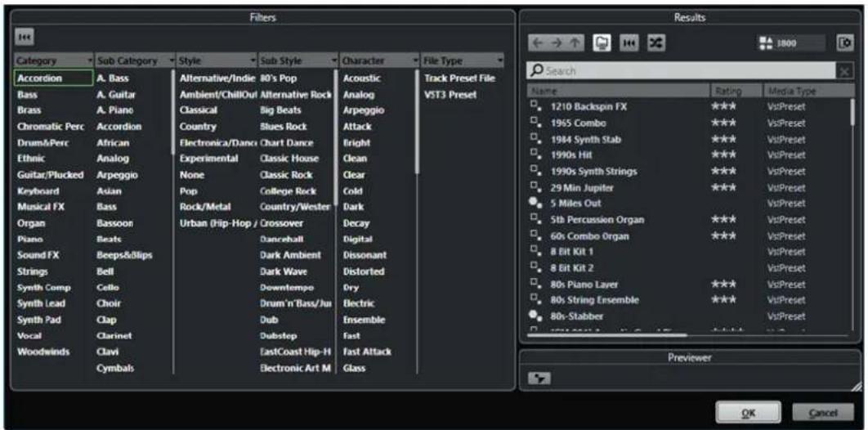The image size is (868, 430).
Task: Toggle the location tree folder icon
Action: pyautogui.click(x=602, y=43)
